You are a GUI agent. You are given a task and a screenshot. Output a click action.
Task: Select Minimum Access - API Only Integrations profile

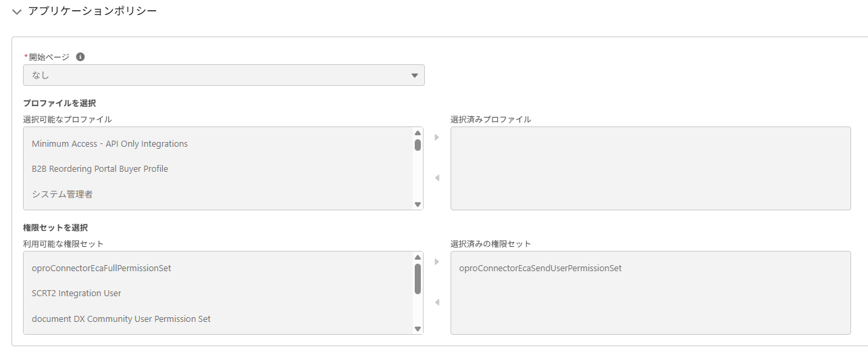(x=109, y=144)
